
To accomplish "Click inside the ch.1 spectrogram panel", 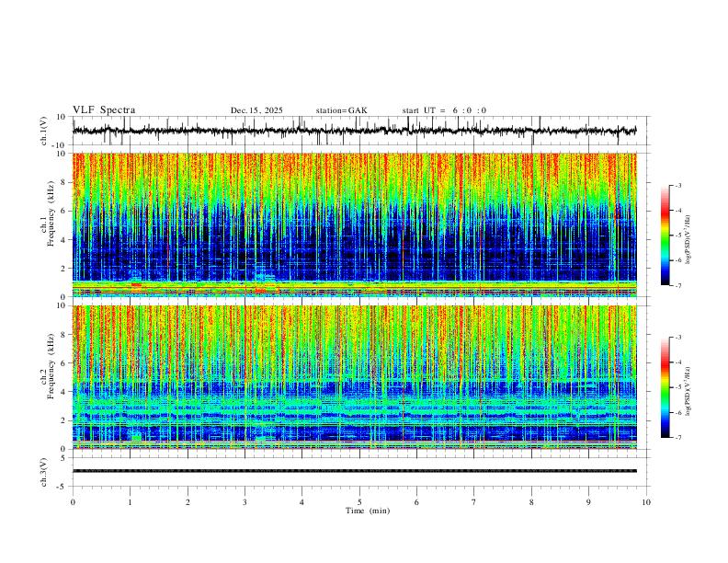I will 354,224.
